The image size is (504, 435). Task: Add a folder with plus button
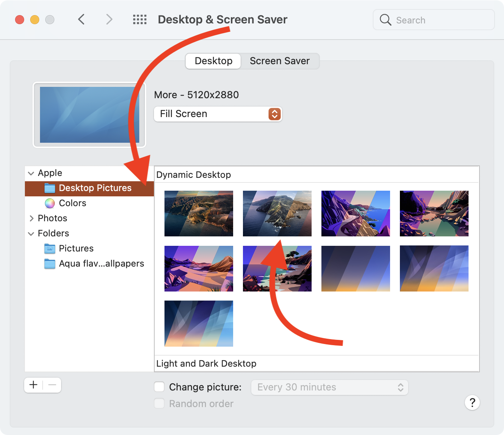coord(34,385)
